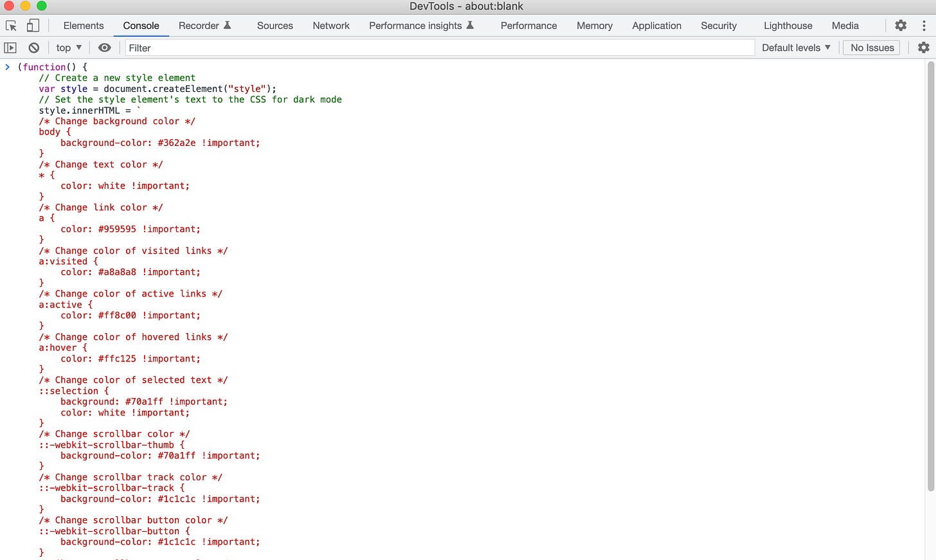
Task: Click the 'style.innerHTML =' line
Action: point(89,111)
